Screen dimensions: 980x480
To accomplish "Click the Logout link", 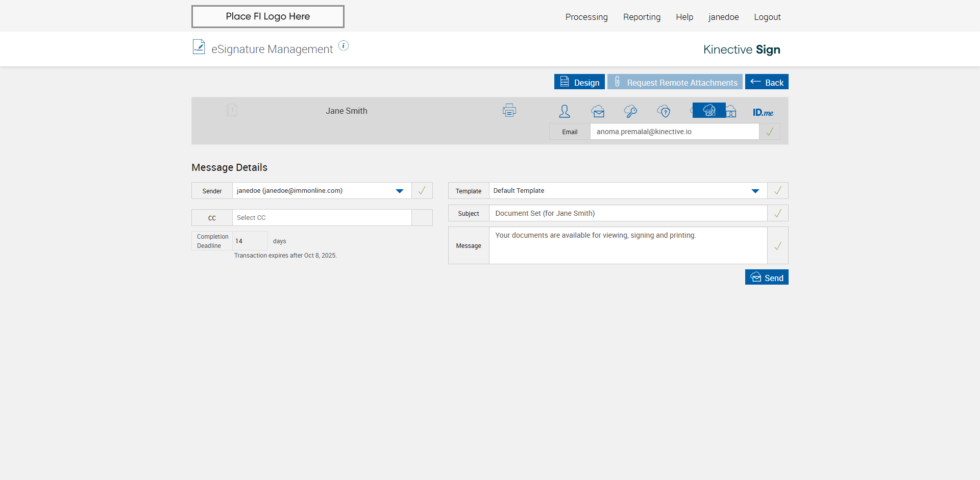I will pos(767,17).
